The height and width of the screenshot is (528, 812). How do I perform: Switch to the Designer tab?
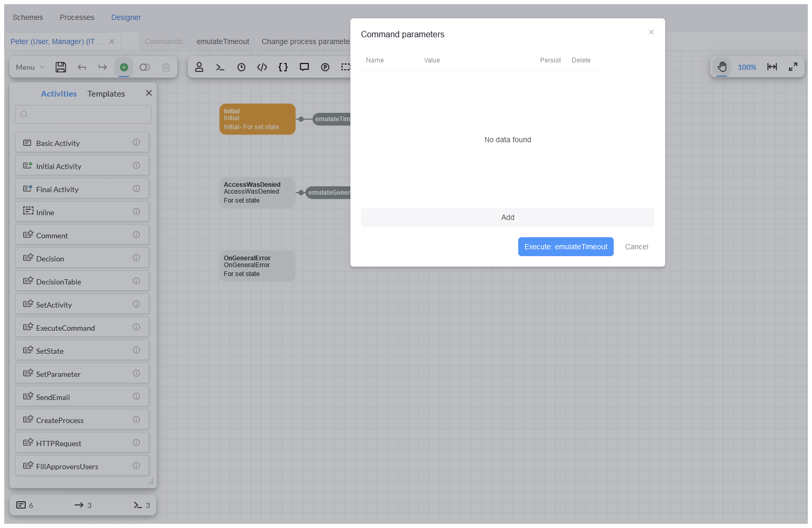tap(126, 17)
